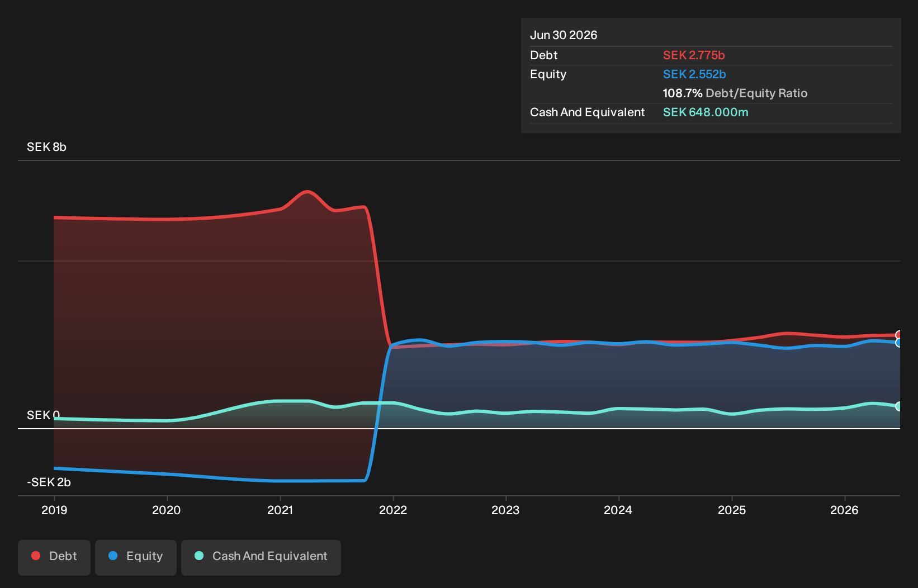Click the 2020 x-axis label
Viewport: 918px width, 588px height.
167,510
